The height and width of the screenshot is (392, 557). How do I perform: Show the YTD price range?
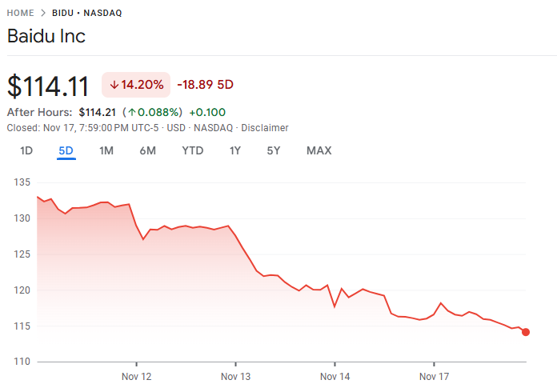192,150
